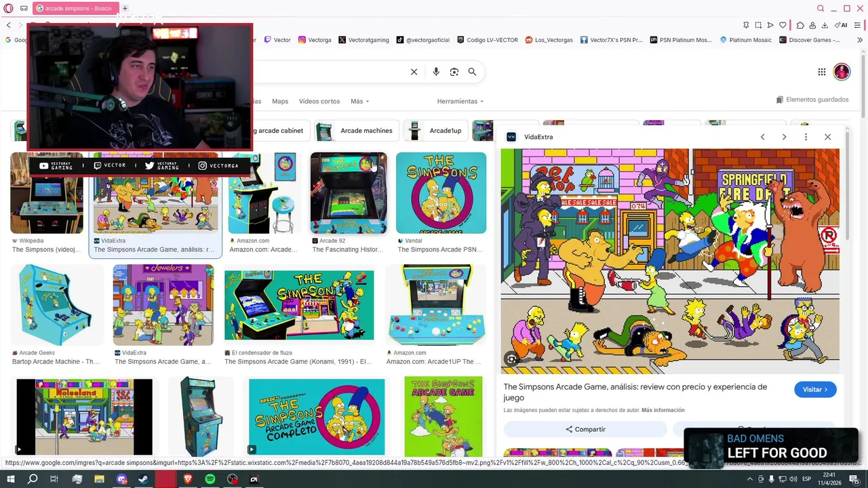Take a snapshot with the Opera screenshot tool
The image size is (868, 488).
coord(758,25)
